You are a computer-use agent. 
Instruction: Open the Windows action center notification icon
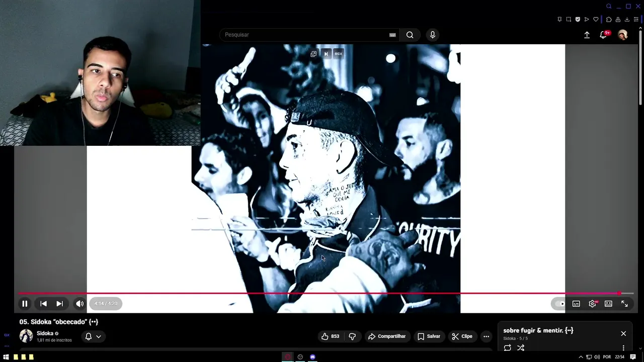[x=633, y=357]
